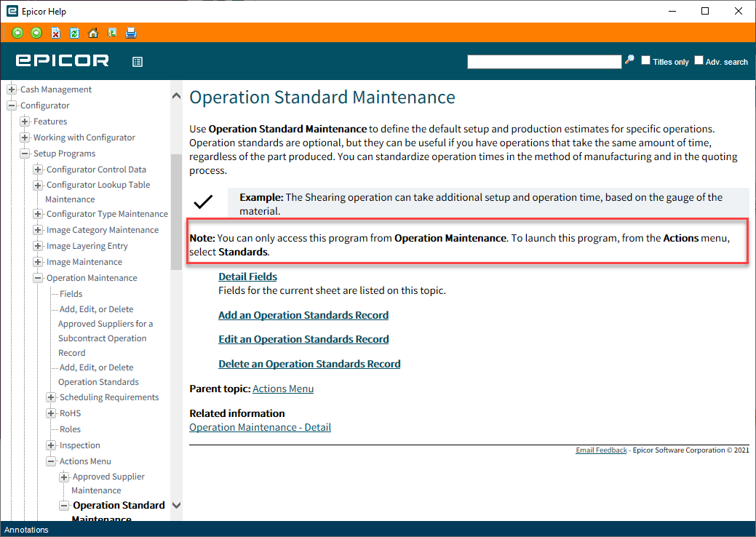Refresh the help page
756x537 pixels.
click(74, 33)
